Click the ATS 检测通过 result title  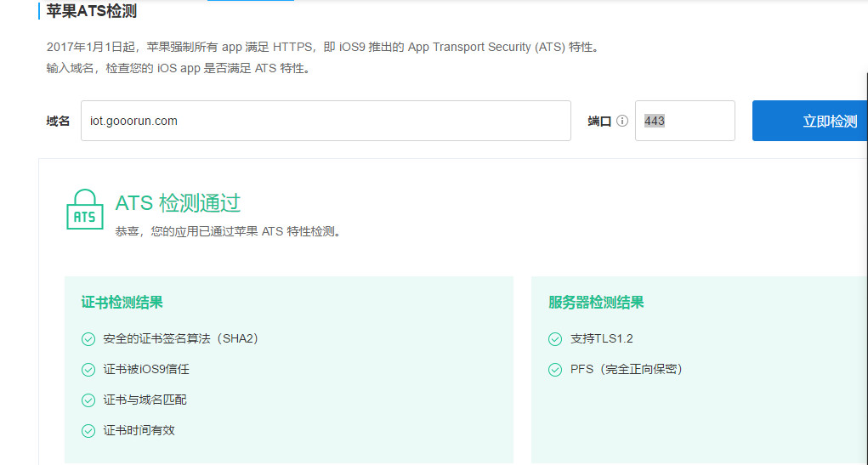point(178,203)
